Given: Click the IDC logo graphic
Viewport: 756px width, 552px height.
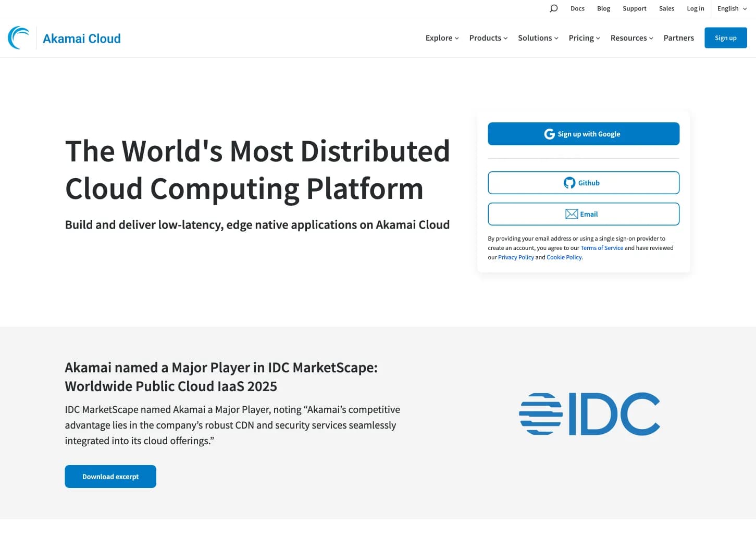Looking at the screenshot, I should [589, 414].
